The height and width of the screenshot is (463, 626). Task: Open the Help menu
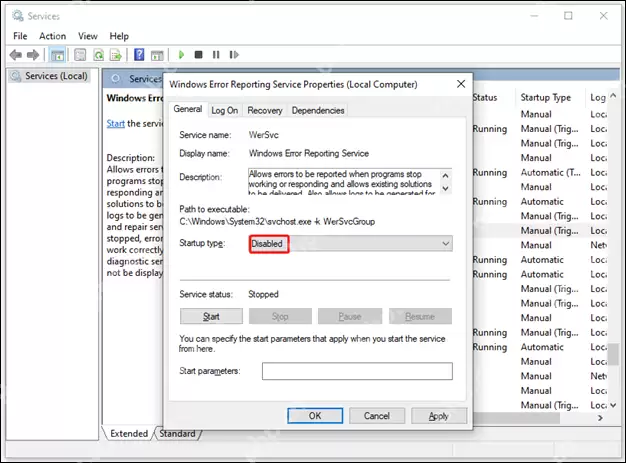click(119, 36)
